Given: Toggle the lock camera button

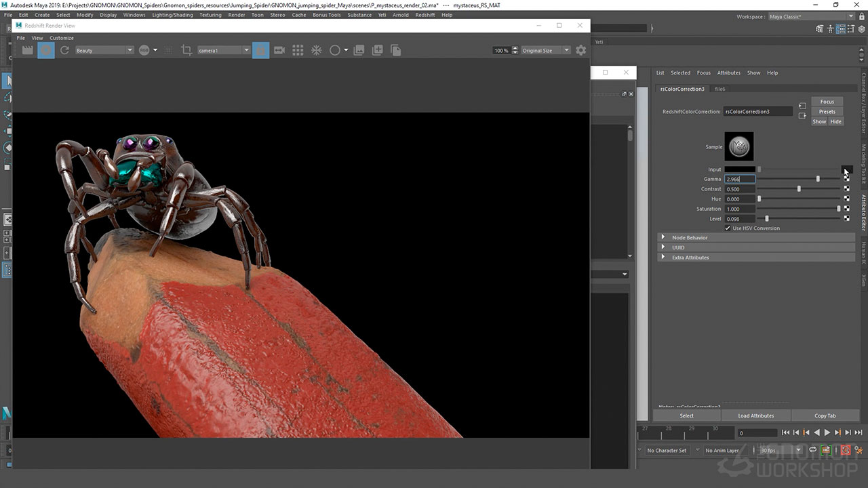Looking at the screenshot, I should click(x=260, y=50).
